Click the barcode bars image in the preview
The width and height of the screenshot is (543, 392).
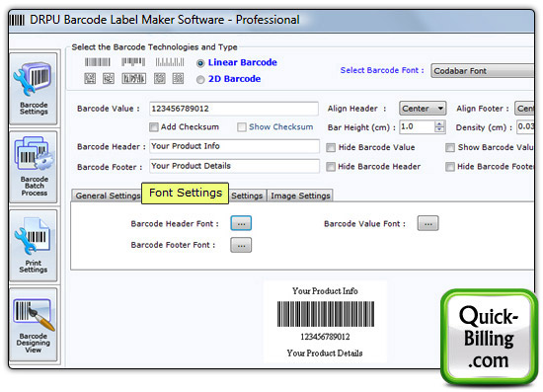point(326,314)
